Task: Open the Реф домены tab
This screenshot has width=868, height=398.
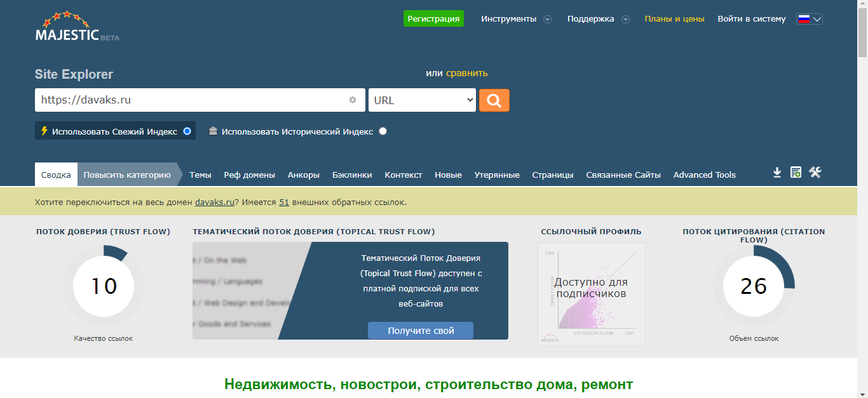Action: 250,175
